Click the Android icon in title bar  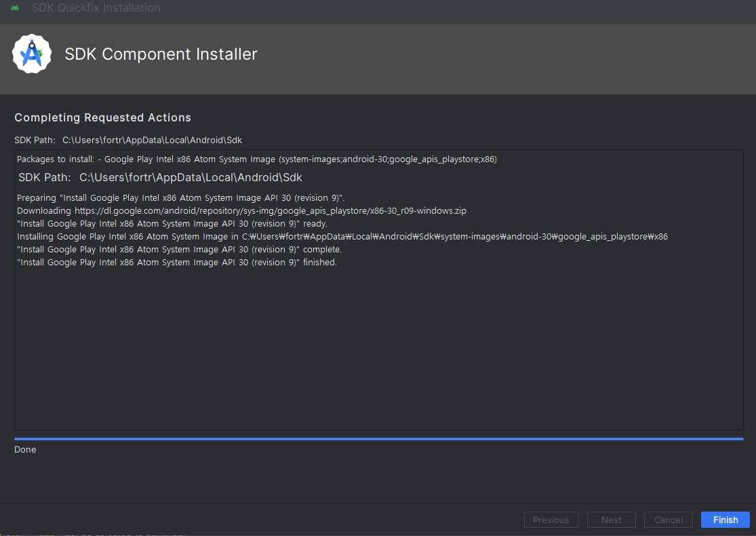tap(15, 7)
